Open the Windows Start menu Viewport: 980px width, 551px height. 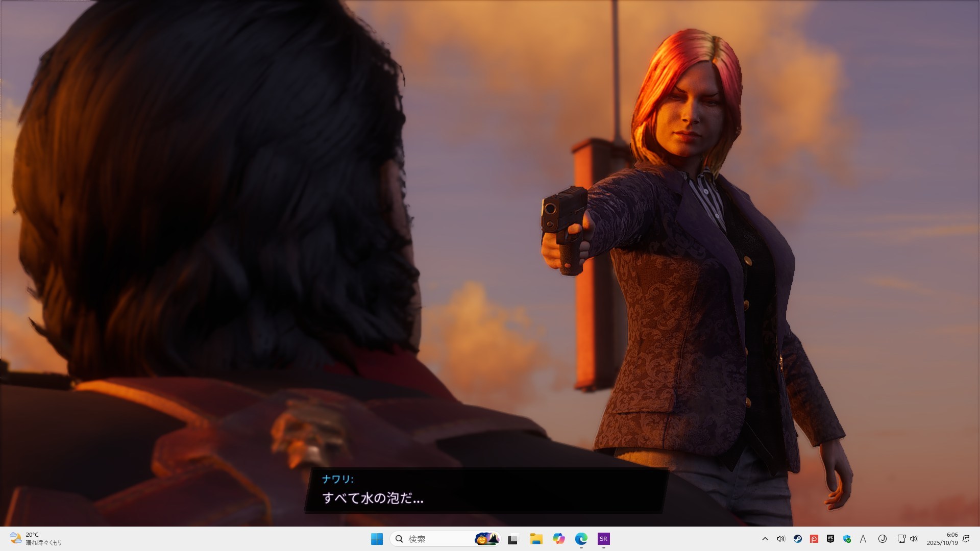coord(377,539)
